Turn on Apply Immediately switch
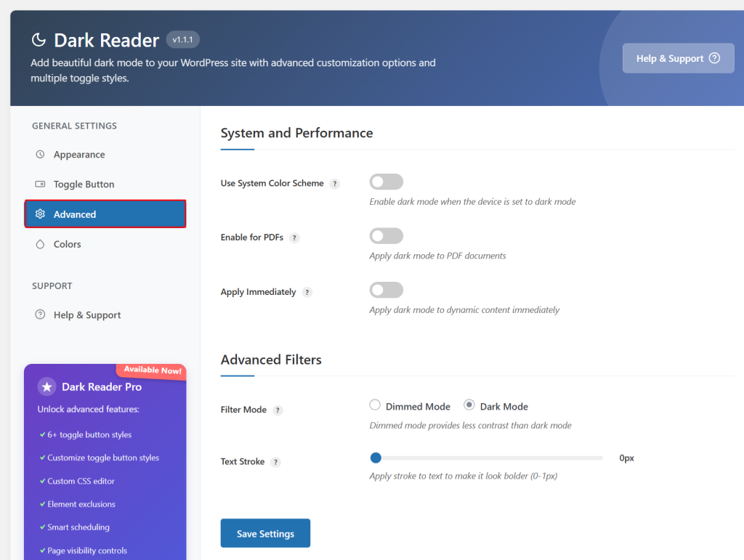The image size is (744, 560). [x=387, y=290]
